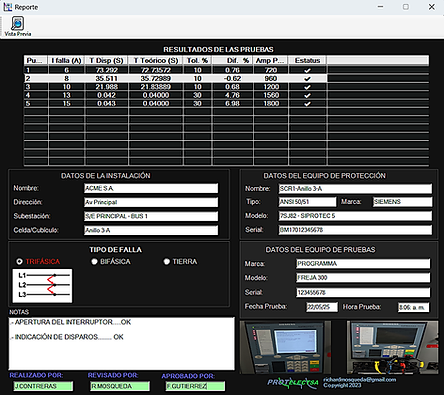444x395 pixels.
Task: Click the status checkmark in row 2
Action: pos(307,79)
